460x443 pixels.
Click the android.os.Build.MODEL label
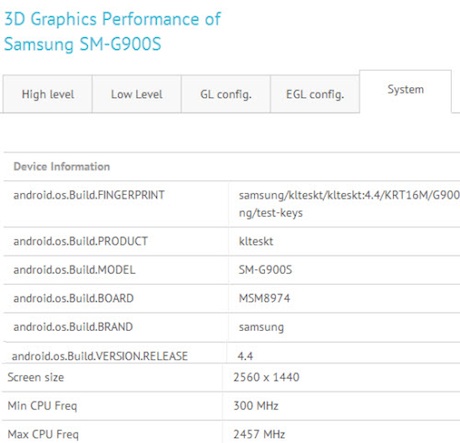pyautogui.click(x=74, y=270)
